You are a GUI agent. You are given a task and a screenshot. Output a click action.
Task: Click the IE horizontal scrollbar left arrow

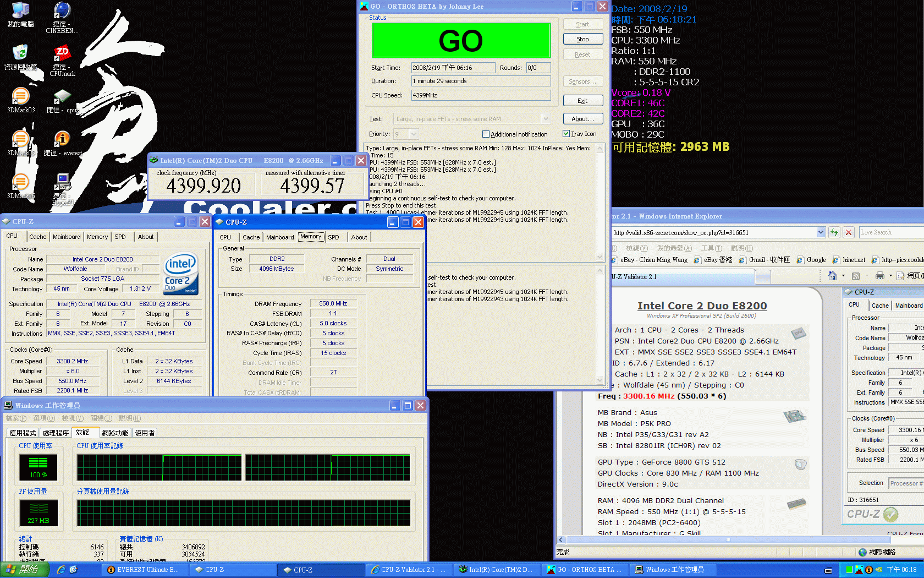coord(561,540)
